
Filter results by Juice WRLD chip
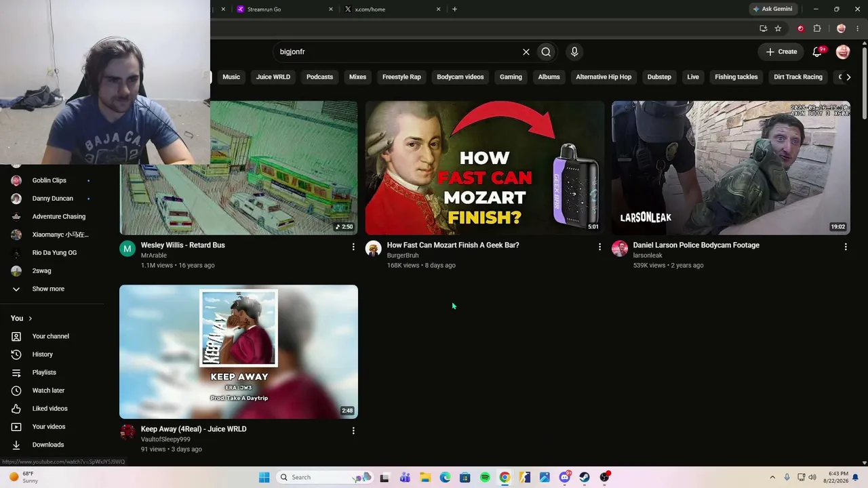(273, 77)
